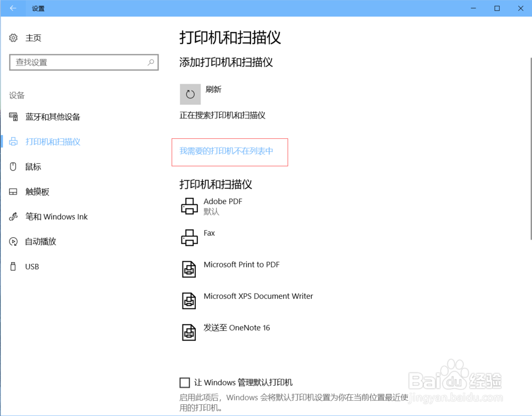
Task: Click the AutoPlay icon in sidebar
Action: coord(13,242)
